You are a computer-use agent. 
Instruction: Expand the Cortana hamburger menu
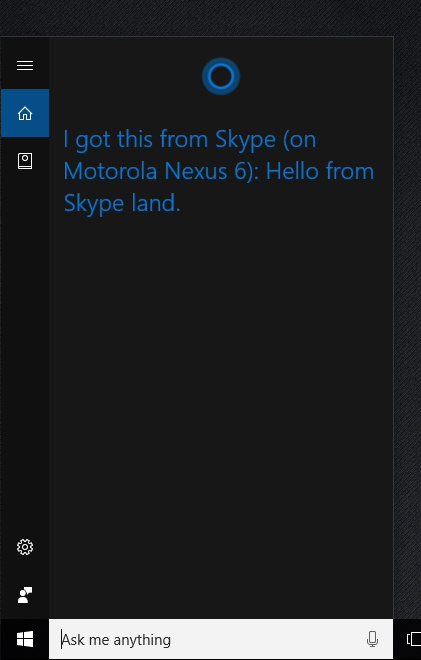(x=25, y=65)
